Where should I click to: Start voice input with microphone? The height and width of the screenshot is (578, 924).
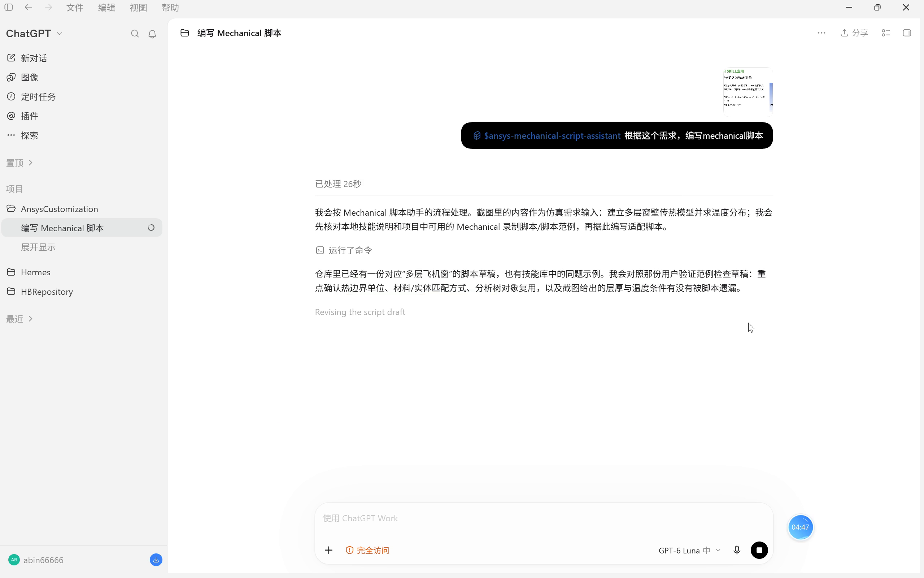737,550
